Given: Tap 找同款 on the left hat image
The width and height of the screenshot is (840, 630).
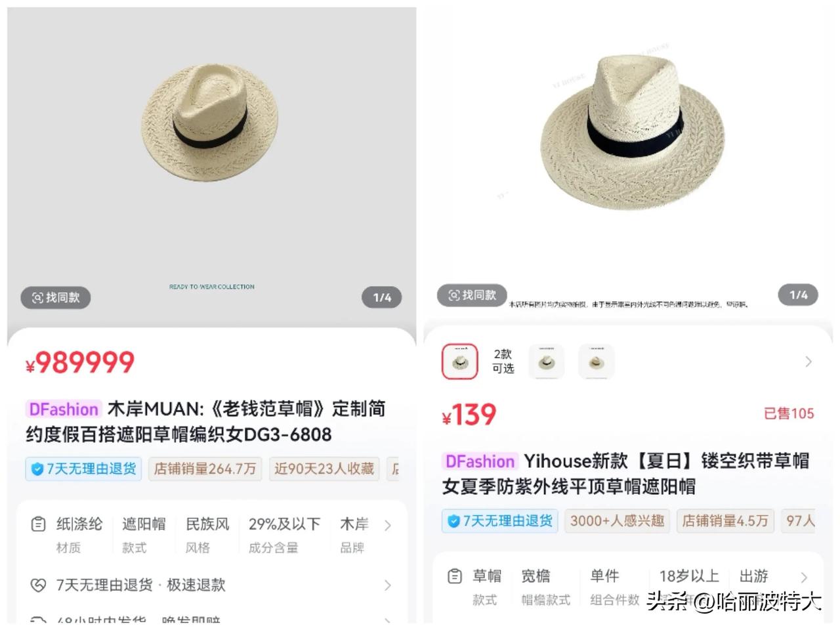Looking at the screenshot, I should (55, 297).
